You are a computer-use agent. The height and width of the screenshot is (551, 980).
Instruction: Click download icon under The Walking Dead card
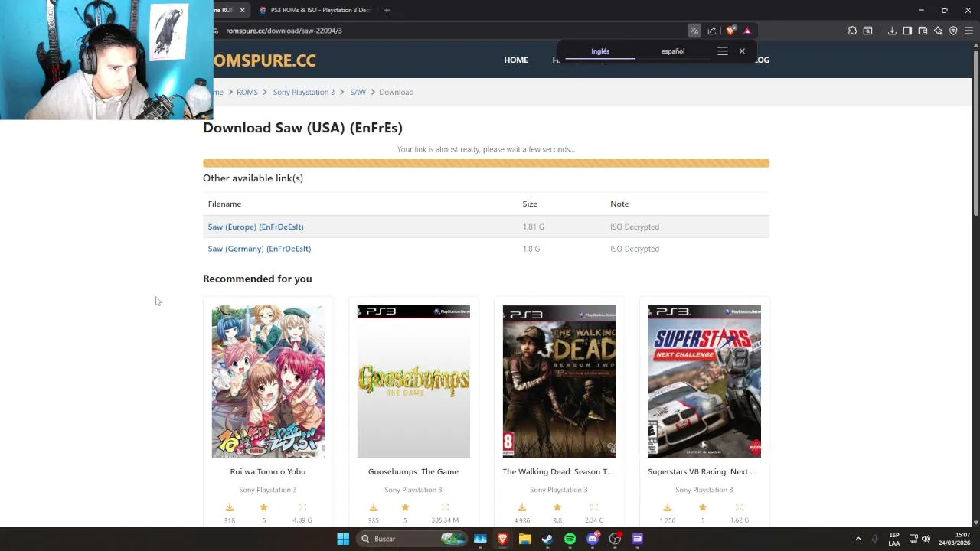521,507
